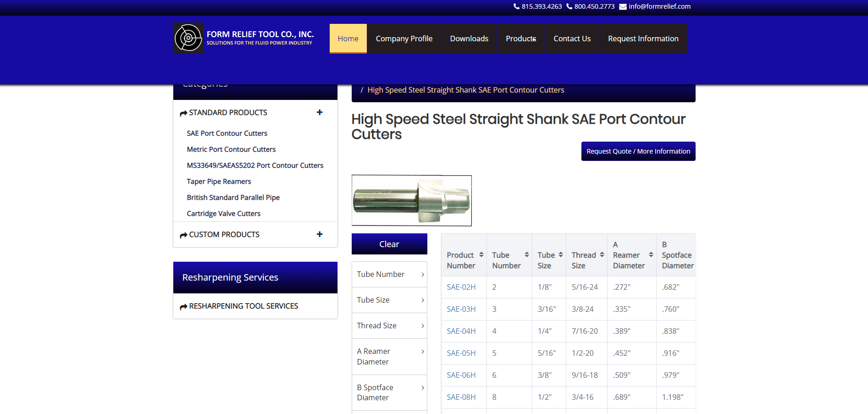Click the envelope icon next to info@formrelief.com
Screen dimensions: 868x414
point(623,6)
